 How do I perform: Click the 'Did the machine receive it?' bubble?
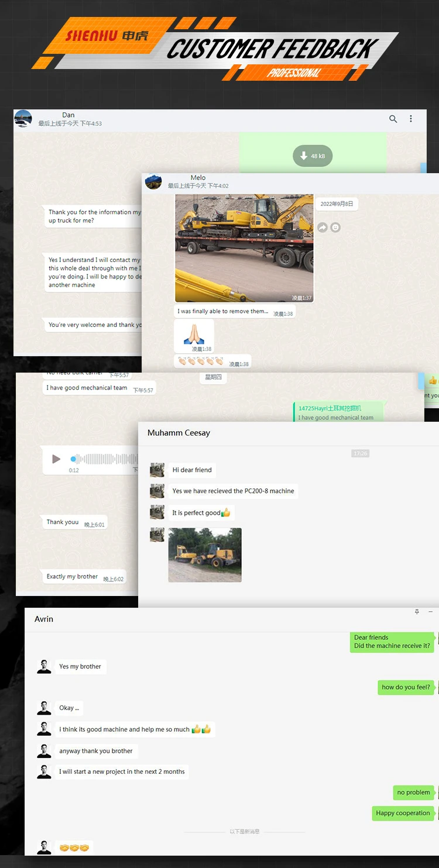point(392,642)
